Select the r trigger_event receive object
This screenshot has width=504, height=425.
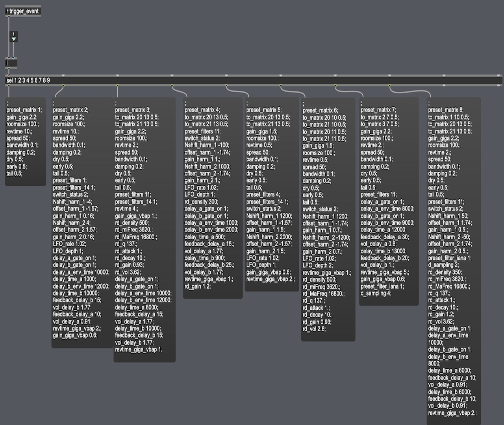point(23,11)
